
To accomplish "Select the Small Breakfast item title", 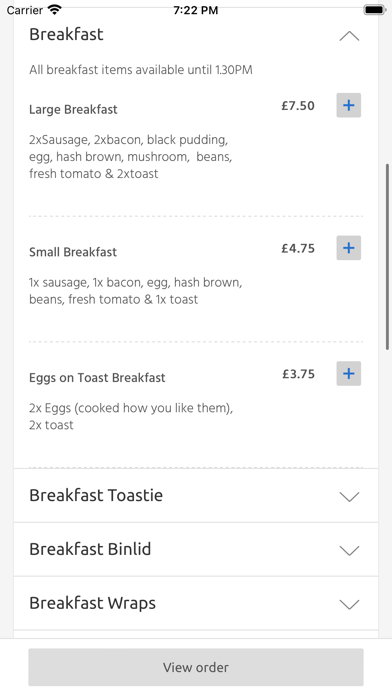I will click(x=73, y=252).
